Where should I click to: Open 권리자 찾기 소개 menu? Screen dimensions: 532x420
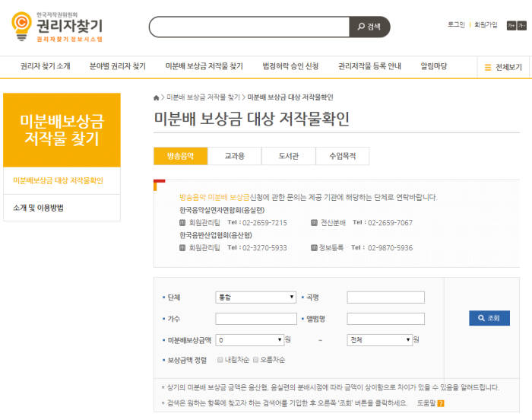click(46, 66)
